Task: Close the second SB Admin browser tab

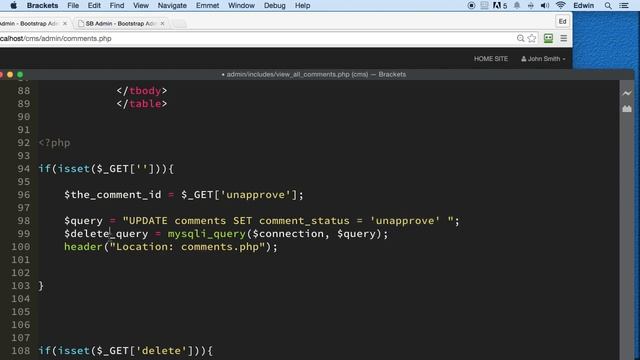Action: point(162,24)
